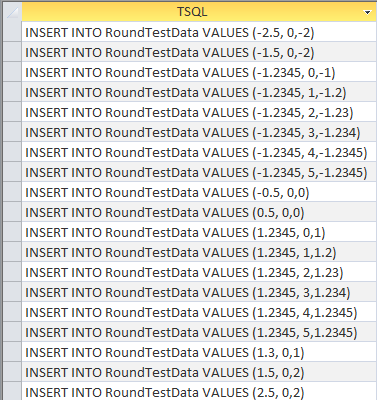Select the row reading VALUES (-1.2345, 5,-1.2345)

point(199,172)
